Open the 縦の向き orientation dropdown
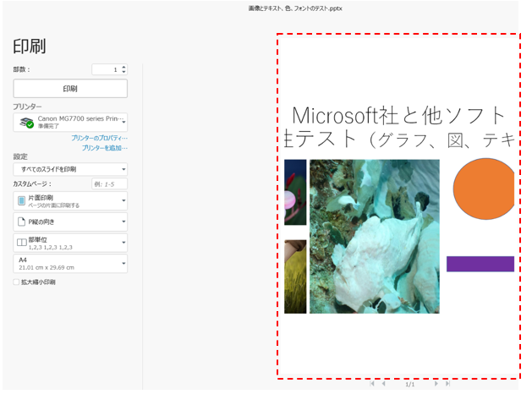 pos(70,222)
